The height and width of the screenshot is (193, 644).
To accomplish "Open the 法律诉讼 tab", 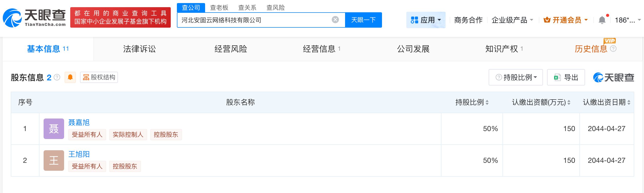I will [x=139, y=49].
